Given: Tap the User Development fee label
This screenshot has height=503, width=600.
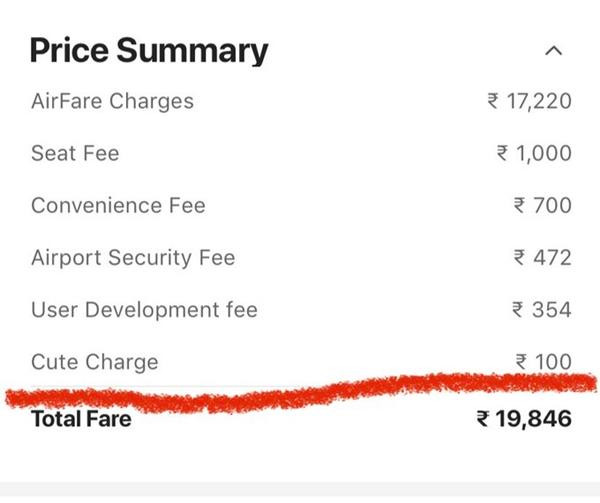Looking at the screenshot, I should tap(144, 309).
